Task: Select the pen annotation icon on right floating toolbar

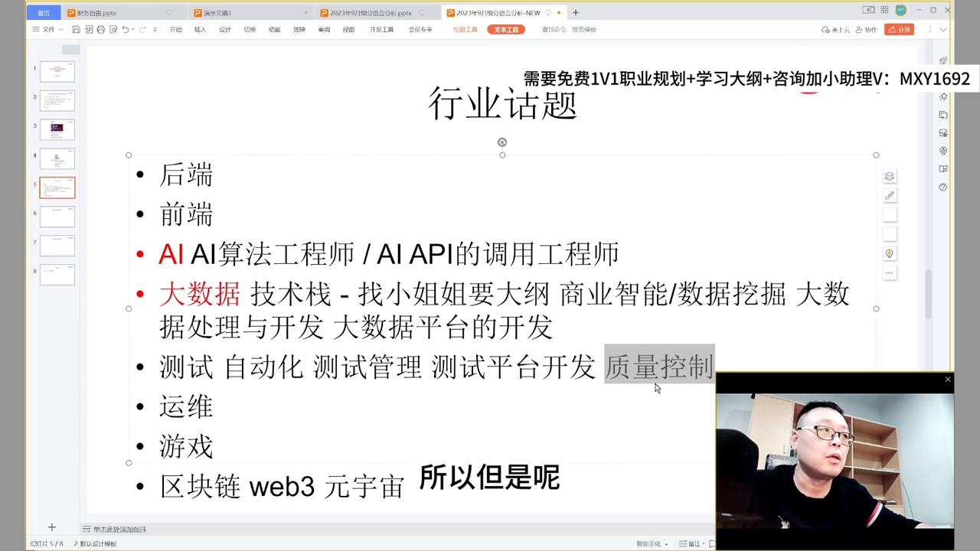Action: point(890,194)
